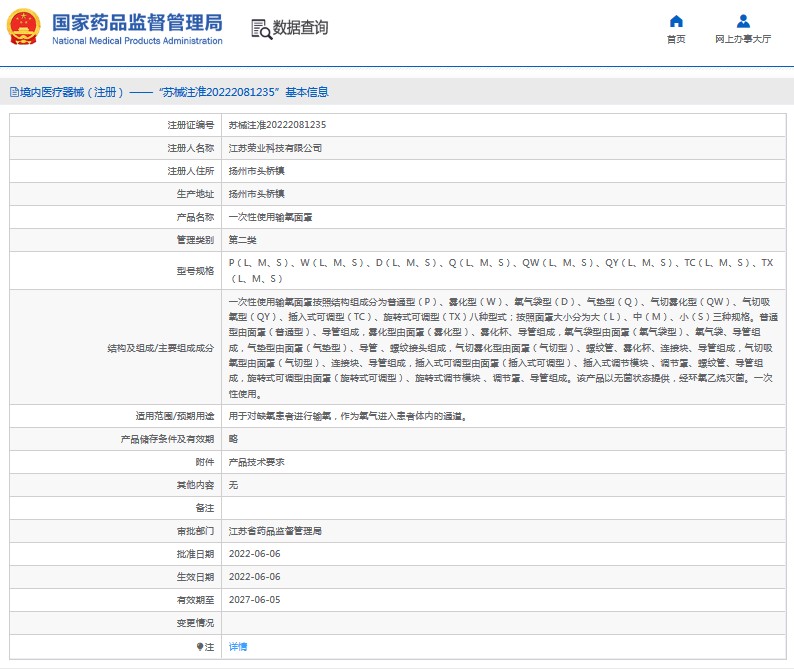Select approval department 江苏省药品监督管理局
Image resolution: width=794 pixels, height=669 pixels.
tap(275, 531)
